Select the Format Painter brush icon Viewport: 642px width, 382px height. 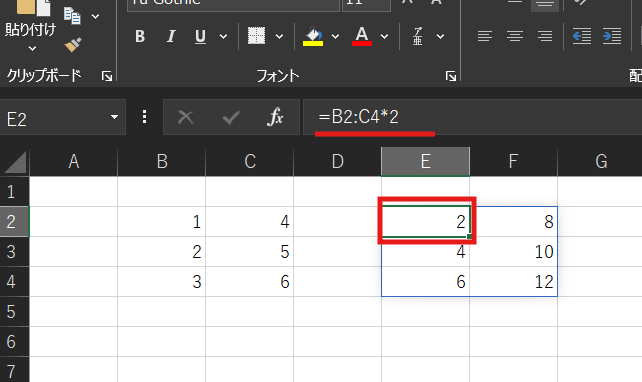coord(73,45)
